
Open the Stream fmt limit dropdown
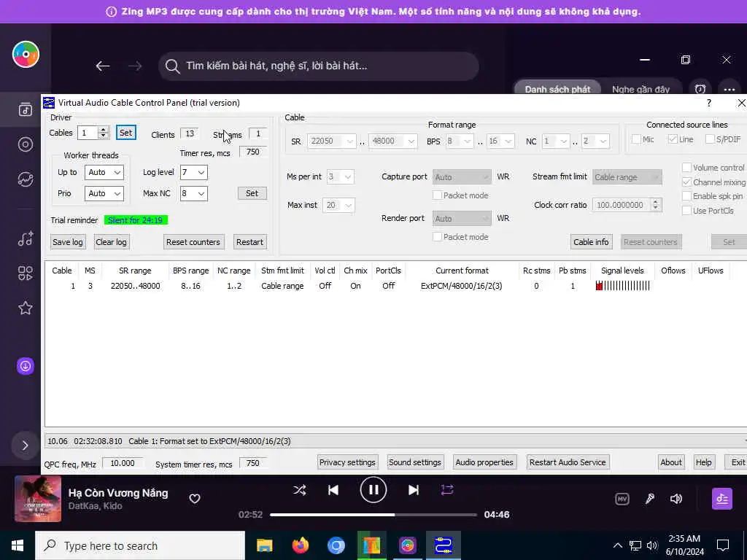click(x=627, y=177)
